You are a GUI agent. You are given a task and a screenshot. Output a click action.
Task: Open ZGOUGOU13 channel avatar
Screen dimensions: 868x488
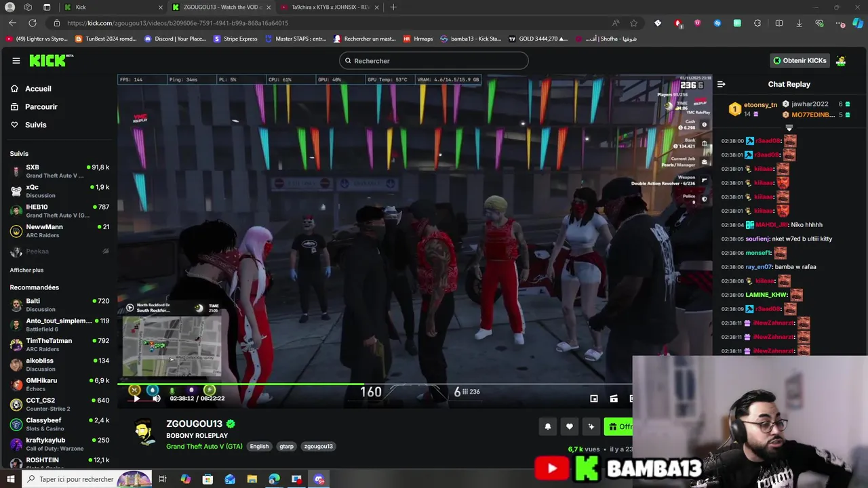[144, 432]
